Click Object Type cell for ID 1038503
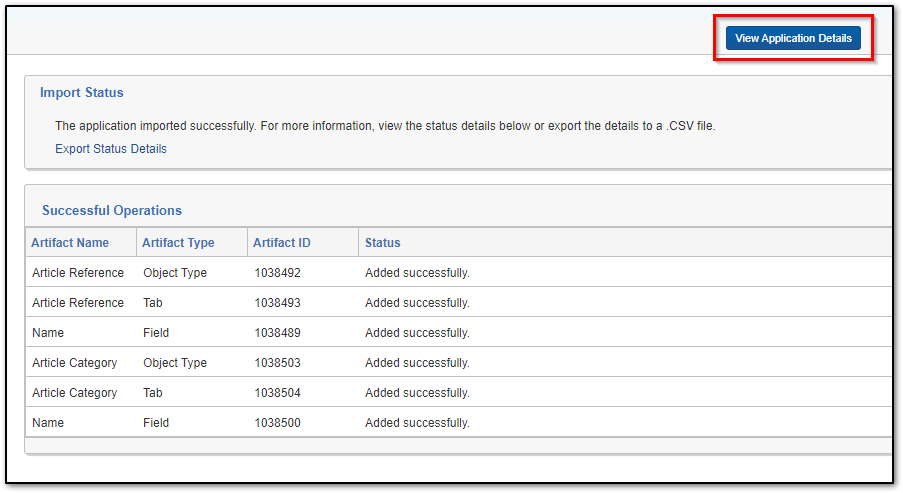The height and width of the screenshot is (493, 903). [x=175, y=362]
